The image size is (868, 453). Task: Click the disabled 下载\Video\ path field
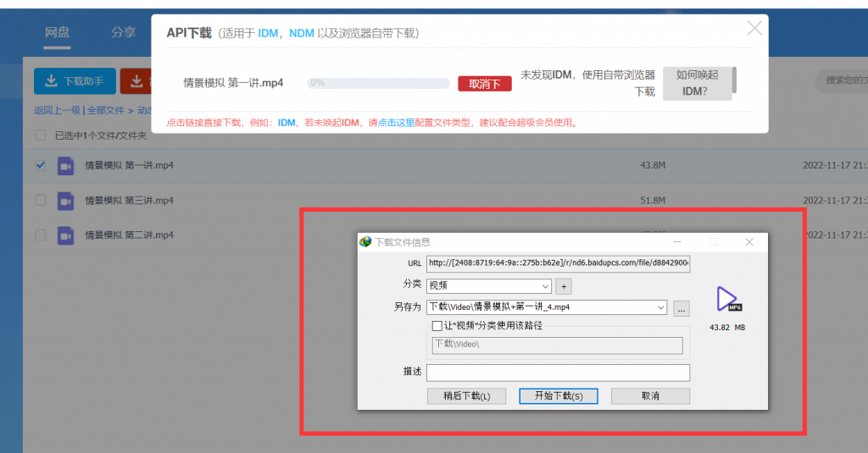pyautogui.click(x=557, y=345)
